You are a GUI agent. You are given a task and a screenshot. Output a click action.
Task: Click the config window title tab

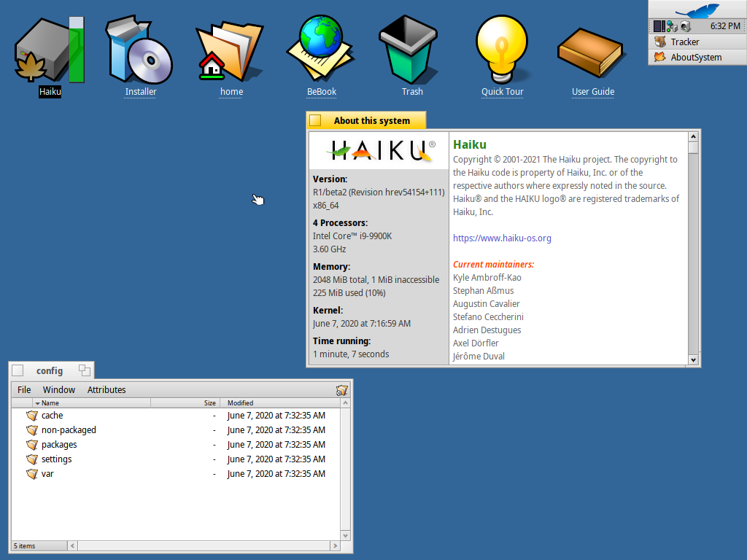click(50, 370)
